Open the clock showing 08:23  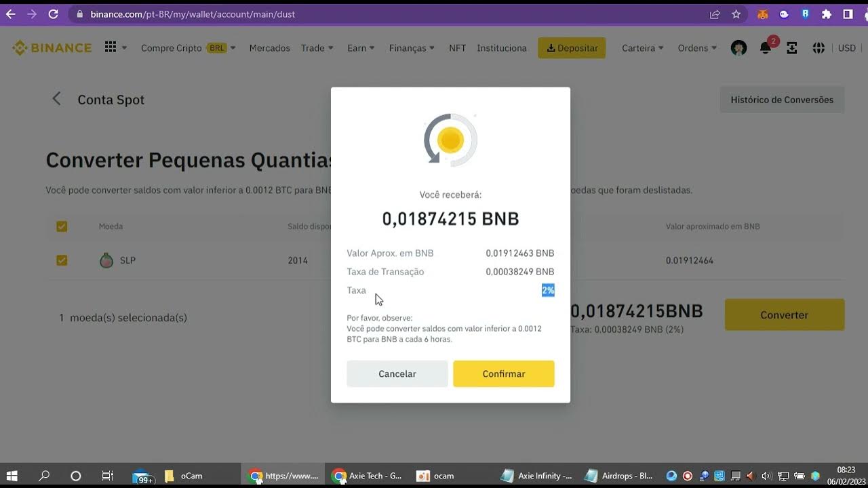point(846,476)
